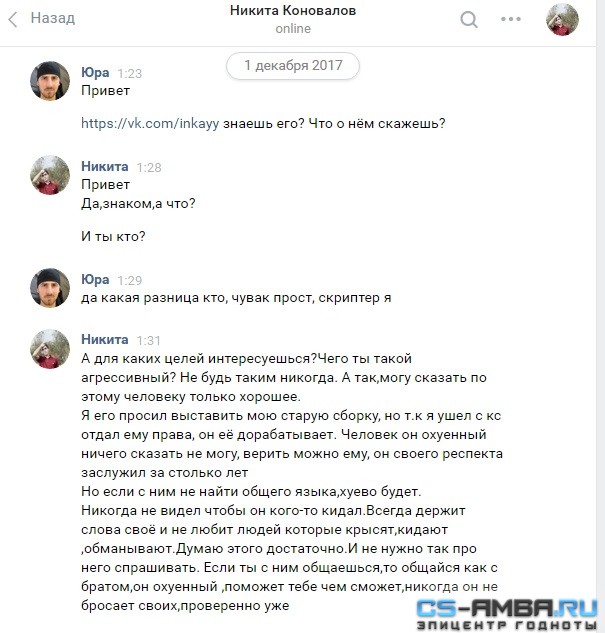
Task: Click the 1:23 message timestamp
Action: tap(130, 73)
